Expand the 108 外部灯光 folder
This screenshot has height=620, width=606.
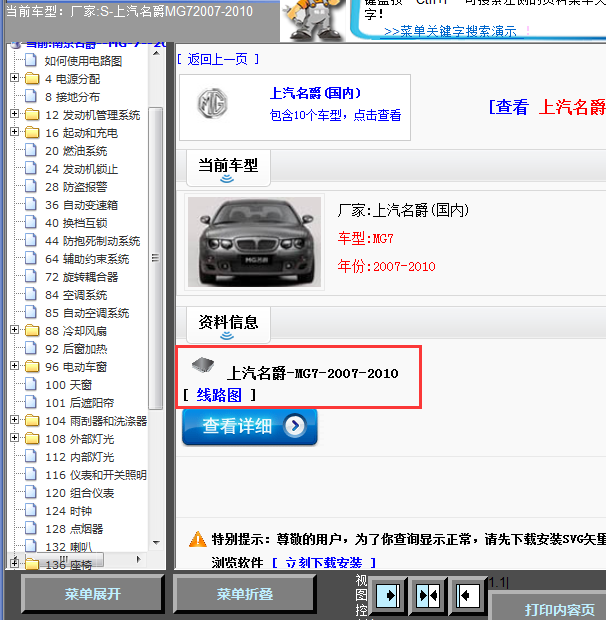(x=14, y=437)
